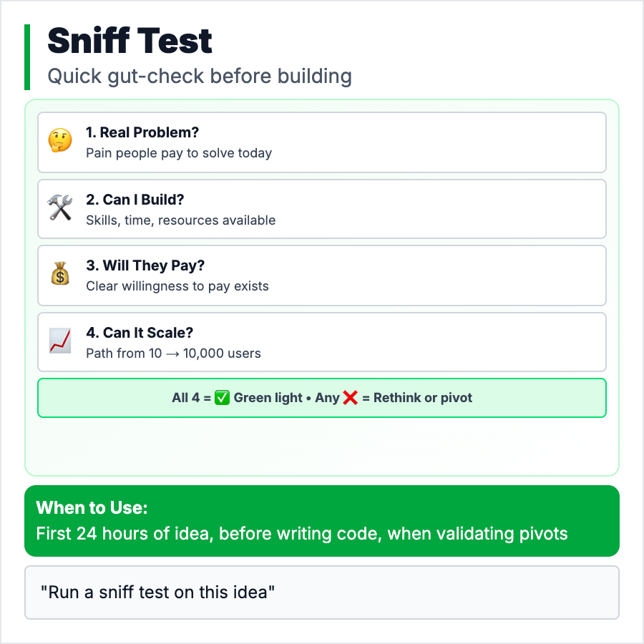Select the '4. Can It Scale?' card
Image resolution: width=644 pixels, height=644 pixels.
tap(322, 342)
